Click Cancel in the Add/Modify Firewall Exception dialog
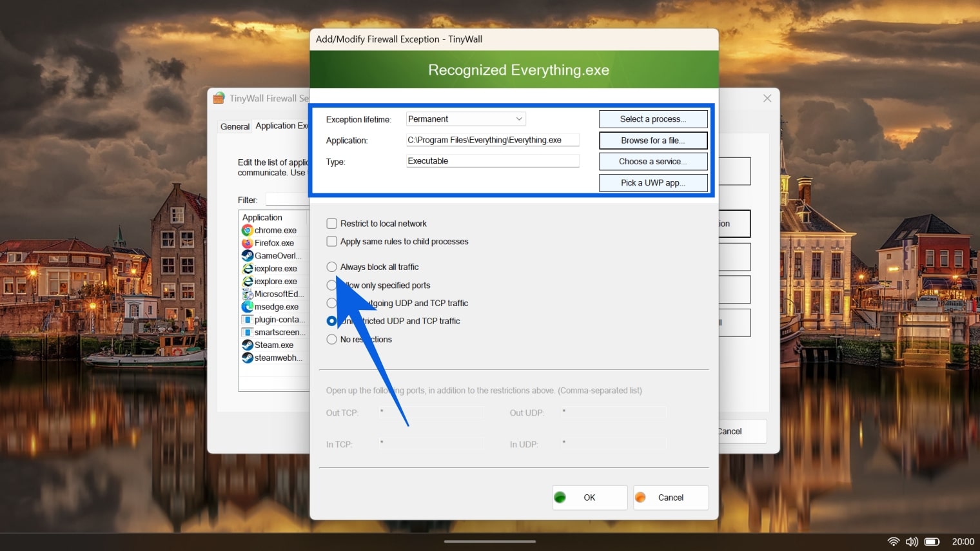The height and width of the screenshot is (551, 980). pyautogui.click(x=671, y=498)
